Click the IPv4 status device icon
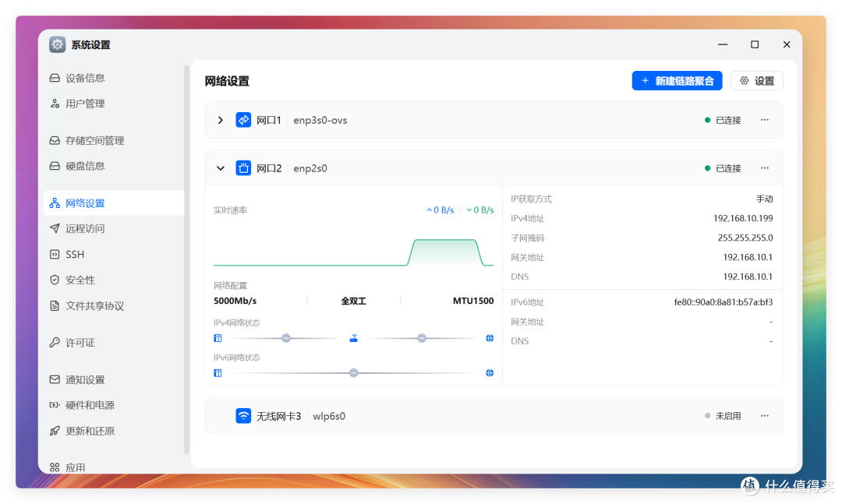 [218, 338]
